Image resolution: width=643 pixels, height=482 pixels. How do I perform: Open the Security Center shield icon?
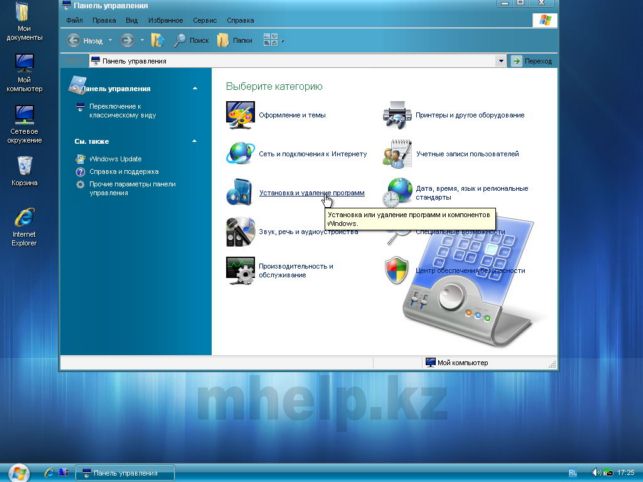tap(397, 270)
